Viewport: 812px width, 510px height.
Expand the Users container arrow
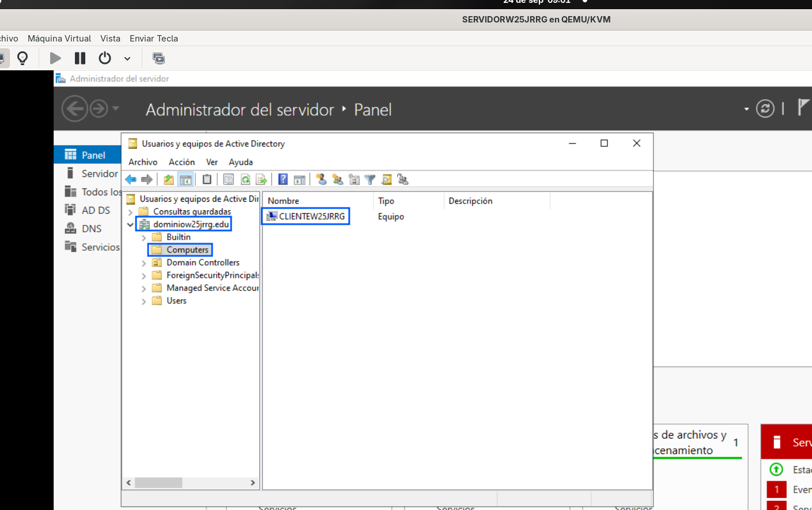143,301
